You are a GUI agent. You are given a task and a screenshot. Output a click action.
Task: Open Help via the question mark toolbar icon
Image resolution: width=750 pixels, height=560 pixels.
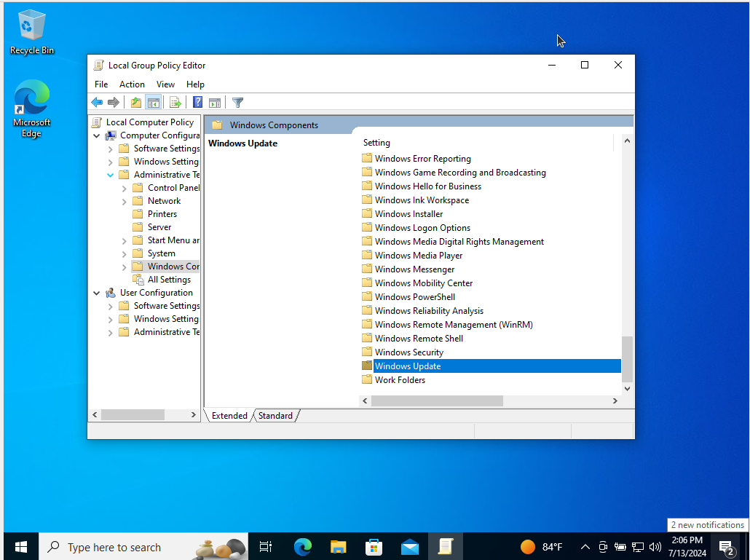coord(197,103)
